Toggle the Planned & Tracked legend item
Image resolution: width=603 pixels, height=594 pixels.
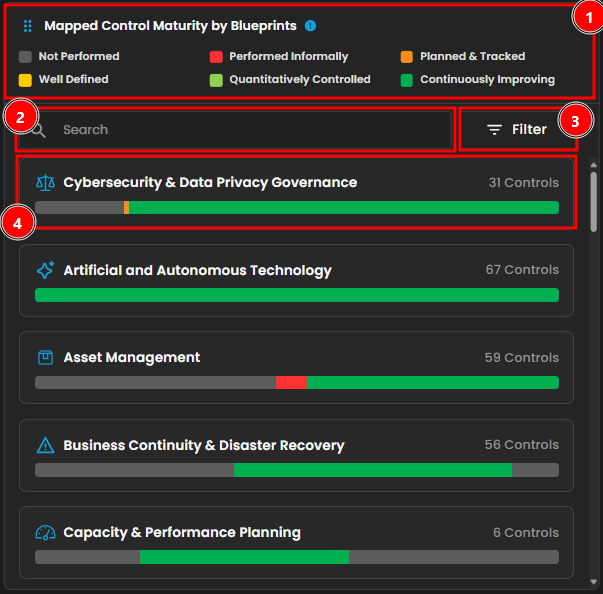pos(472,57)
